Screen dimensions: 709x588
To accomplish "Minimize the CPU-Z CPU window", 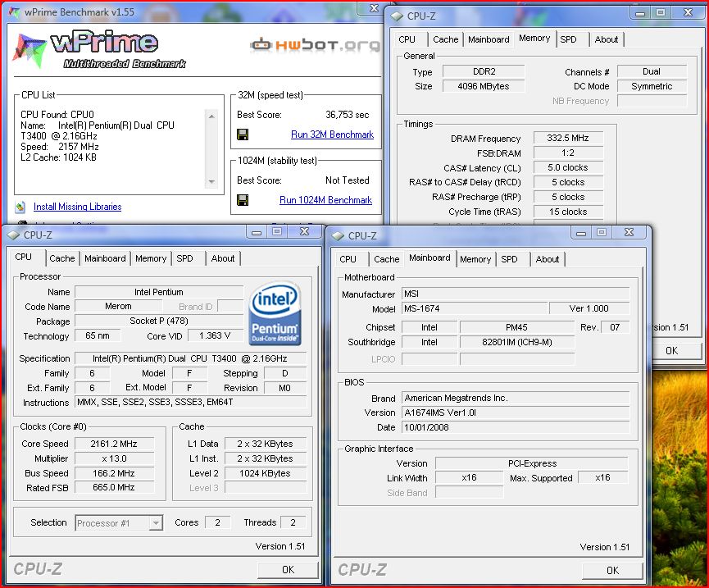I will click(257, 232).
